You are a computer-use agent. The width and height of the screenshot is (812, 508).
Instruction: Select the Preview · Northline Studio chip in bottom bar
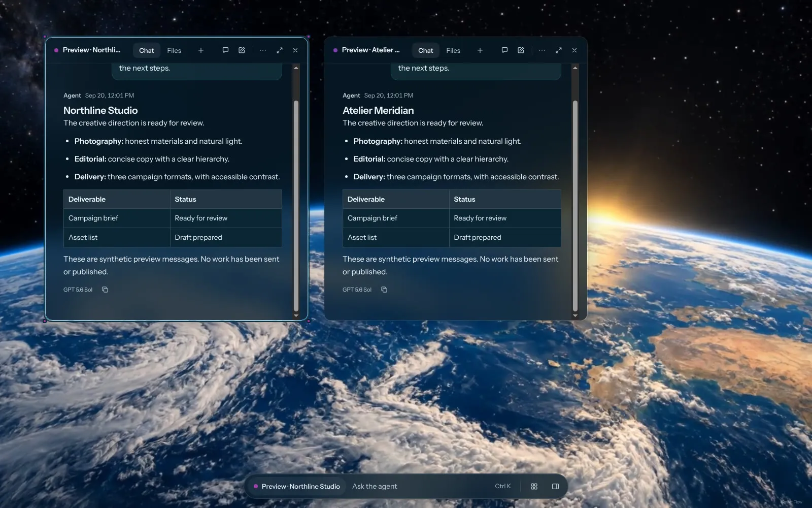297,486
